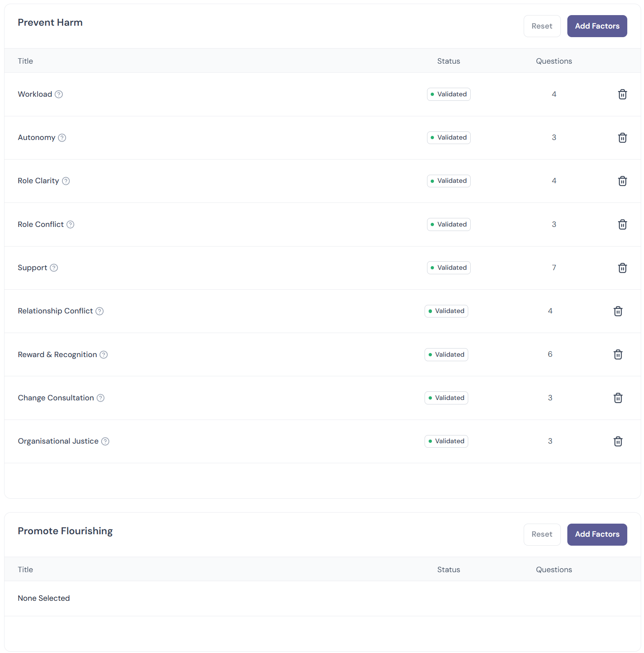Delete Relationship Conflict using trash icon
644x653 pixels.
tap(618, 311)
